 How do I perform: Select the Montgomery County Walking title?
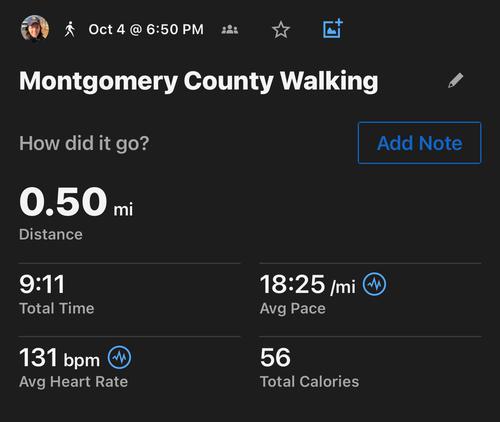pyautogui.click(x=199, y=81)
